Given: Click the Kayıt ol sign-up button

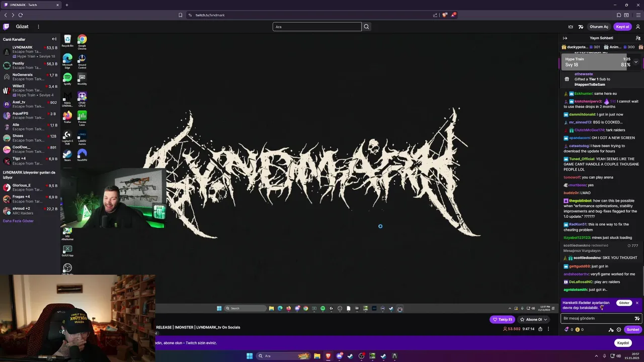Looking at the screenshot, I should click(x=622, y=27).
